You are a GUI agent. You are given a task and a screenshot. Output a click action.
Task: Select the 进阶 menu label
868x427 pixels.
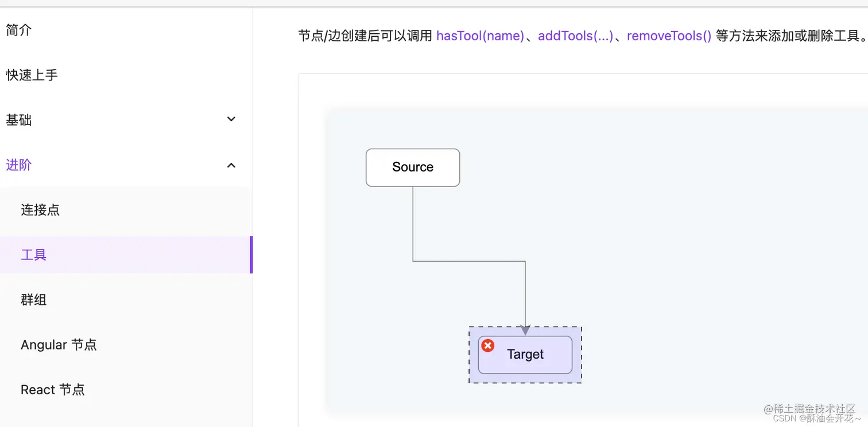(18, 165)
